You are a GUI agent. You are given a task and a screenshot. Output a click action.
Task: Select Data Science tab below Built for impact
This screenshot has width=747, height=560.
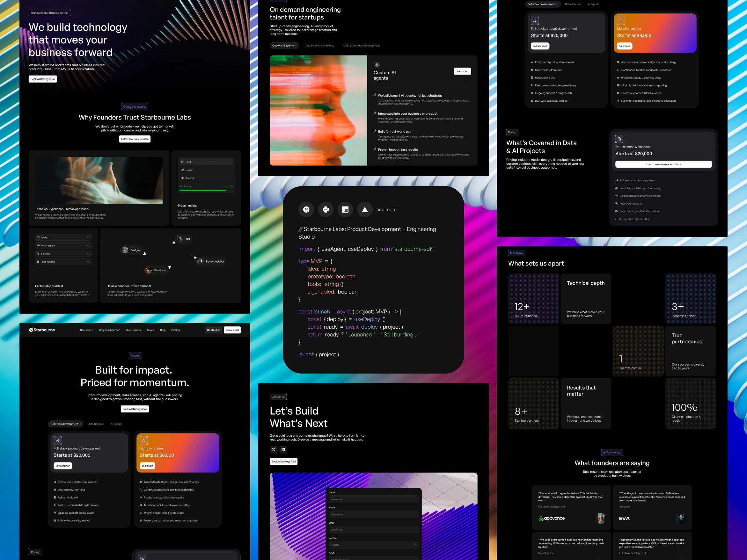[96, 424]
